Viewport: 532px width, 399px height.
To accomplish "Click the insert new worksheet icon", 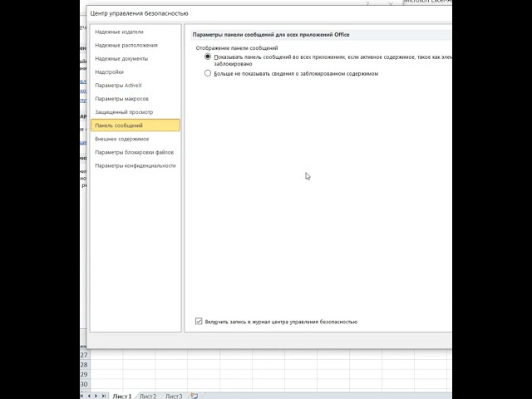I will tap(195, 396).
